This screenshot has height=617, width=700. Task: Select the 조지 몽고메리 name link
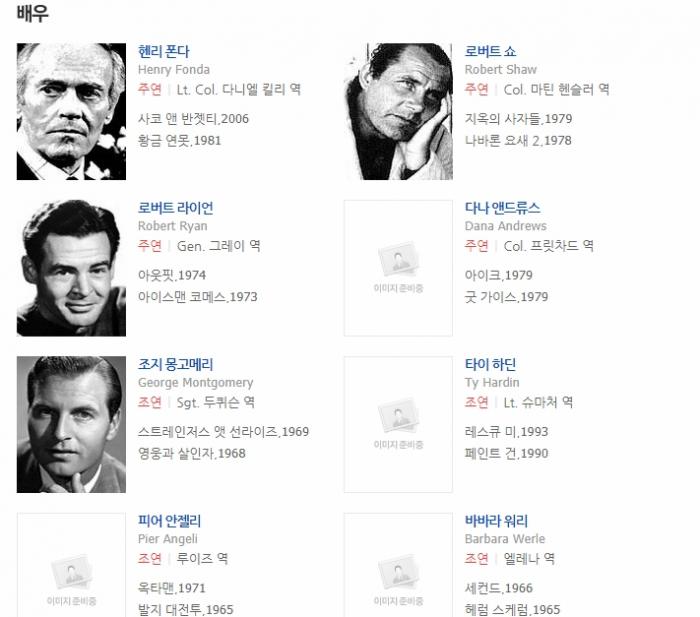click(x=175, y=365)
